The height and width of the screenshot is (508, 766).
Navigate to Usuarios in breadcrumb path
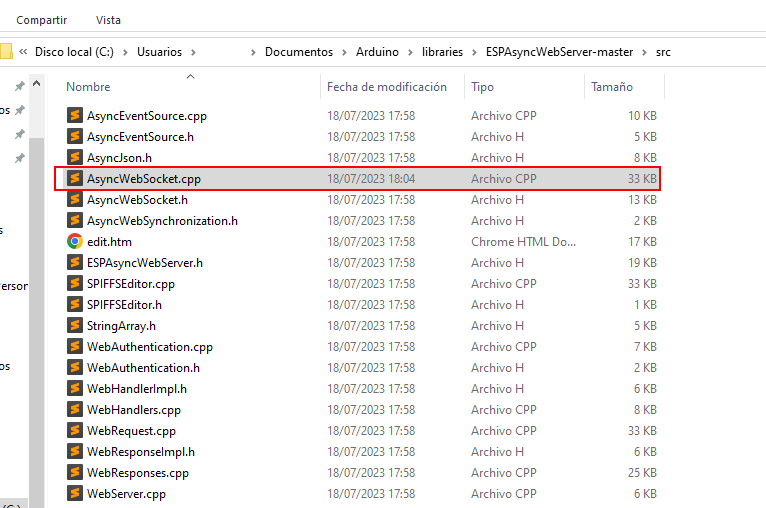(159, 52)
